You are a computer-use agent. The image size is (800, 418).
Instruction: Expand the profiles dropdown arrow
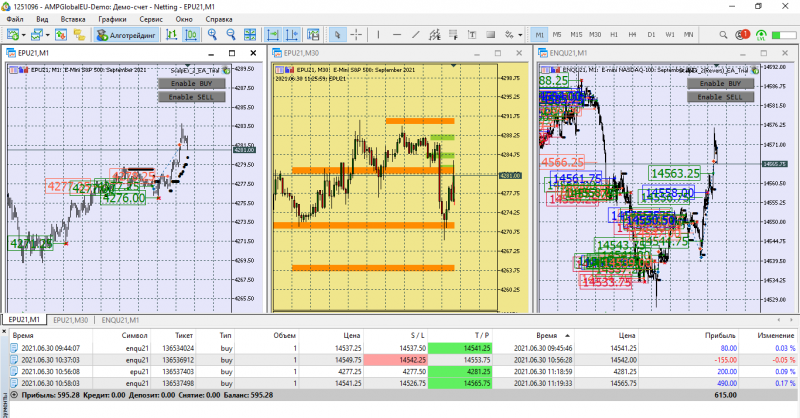47,35
